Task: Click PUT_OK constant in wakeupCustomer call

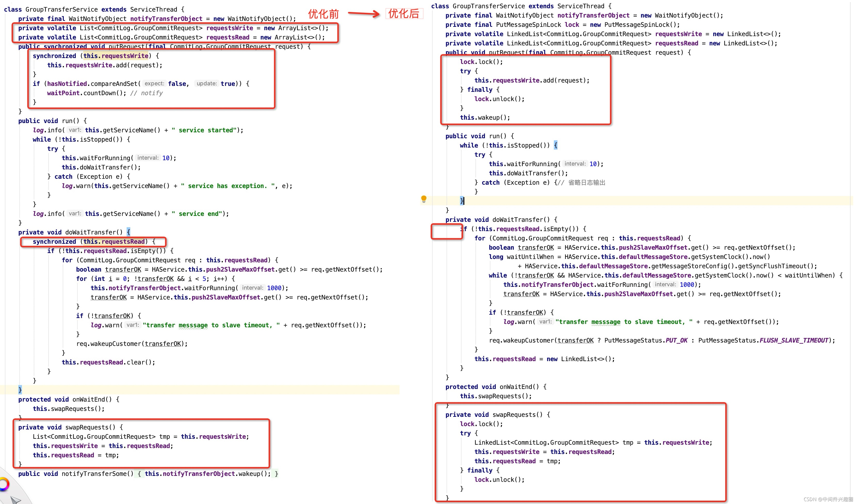Action: pyautogui.click(x=676, y=340)
